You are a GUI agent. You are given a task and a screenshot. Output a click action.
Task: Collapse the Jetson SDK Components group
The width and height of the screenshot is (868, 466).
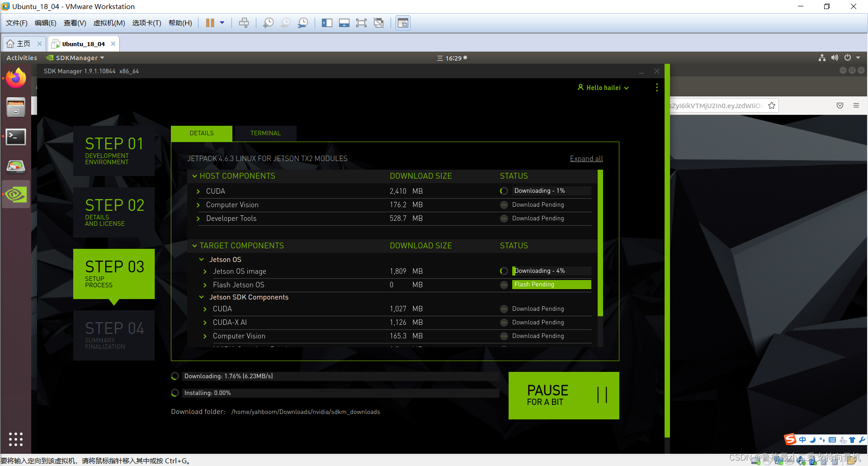202,297
